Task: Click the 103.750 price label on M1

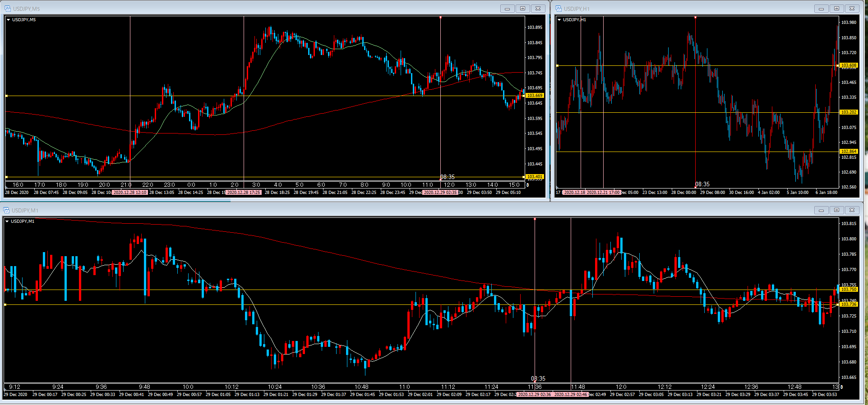Action: point(849,290)
